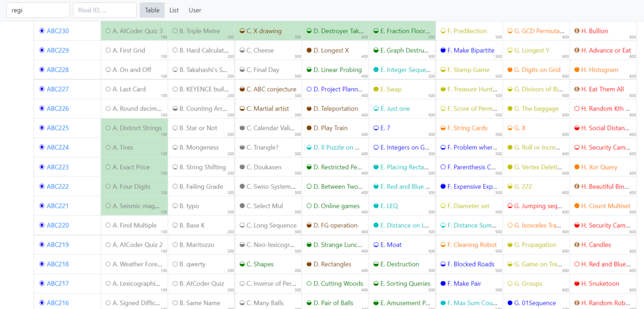Open problem B. Mongeness
This screenshot has width=644, height=309.
click(x=199, y=148)
